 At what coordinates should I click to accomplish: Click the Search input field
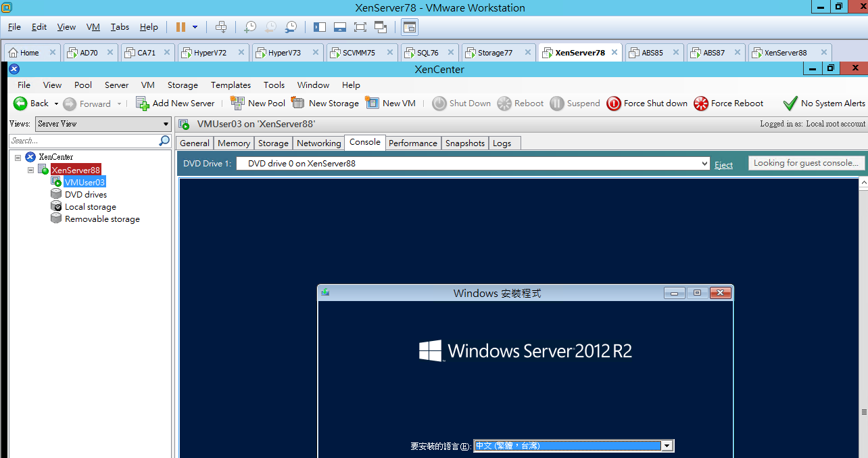pyautogui.click(x=84, y=141)
